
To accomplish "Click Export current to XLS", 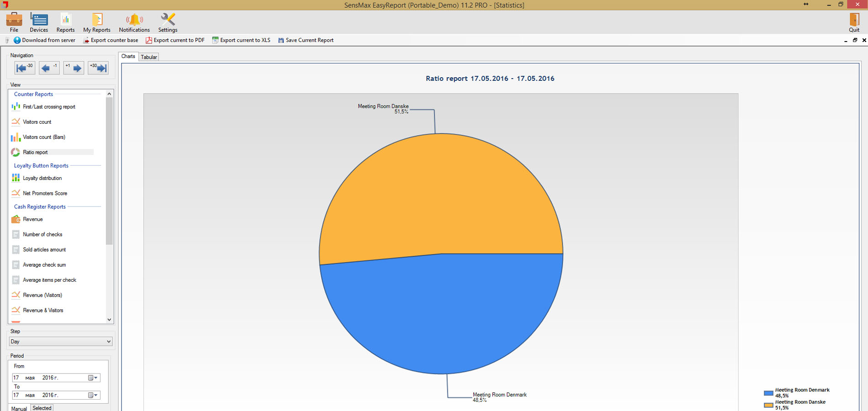I will [241, 40].
